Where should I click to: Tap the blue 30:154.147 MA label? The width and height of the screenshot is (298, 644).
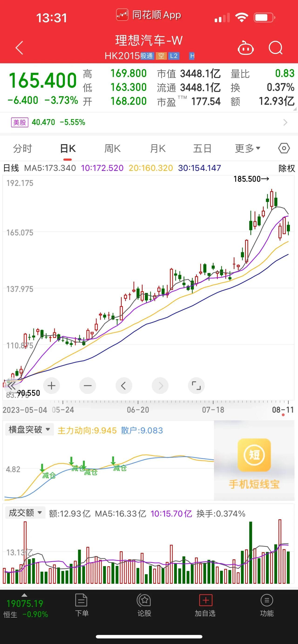click(200, 168)
